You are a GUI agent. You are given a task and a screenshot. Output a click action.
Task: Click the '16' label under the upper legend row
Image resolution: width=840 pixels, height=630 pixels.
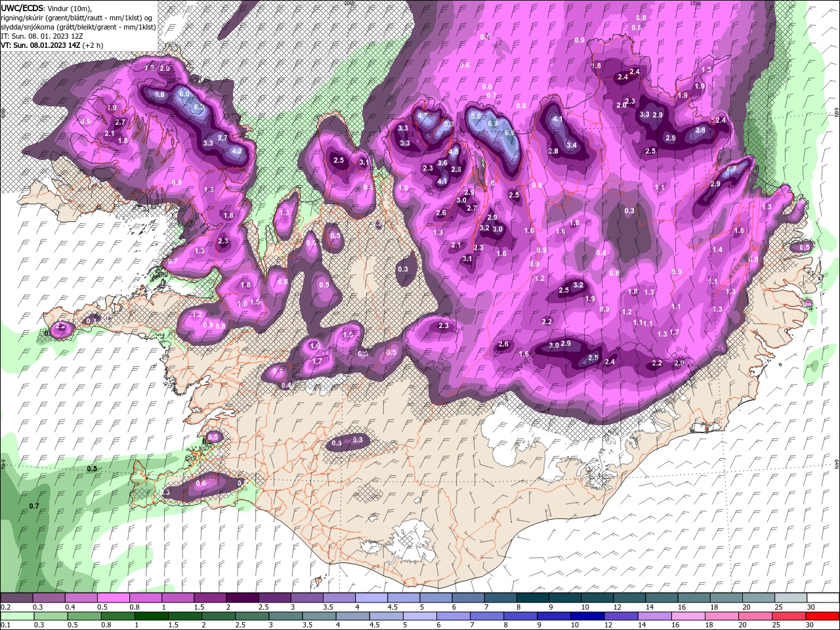(x=682, y=607)
